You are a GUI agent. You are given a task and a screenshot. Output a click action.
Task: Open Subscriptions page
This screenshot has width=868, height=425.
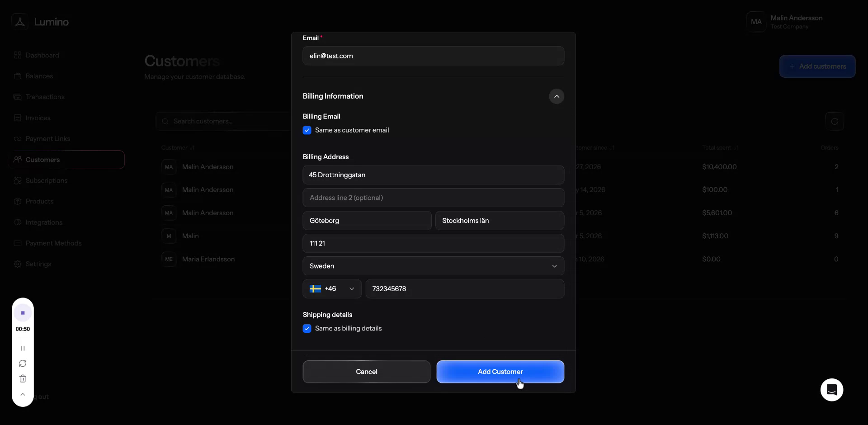[47, 180]
